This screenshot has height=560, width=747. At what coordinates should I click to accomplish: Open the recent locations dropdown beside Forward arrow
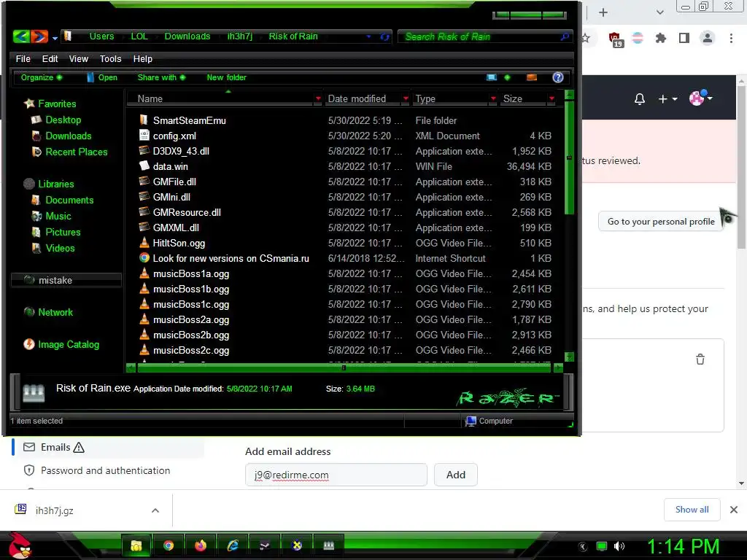click(x=55, y=38)
